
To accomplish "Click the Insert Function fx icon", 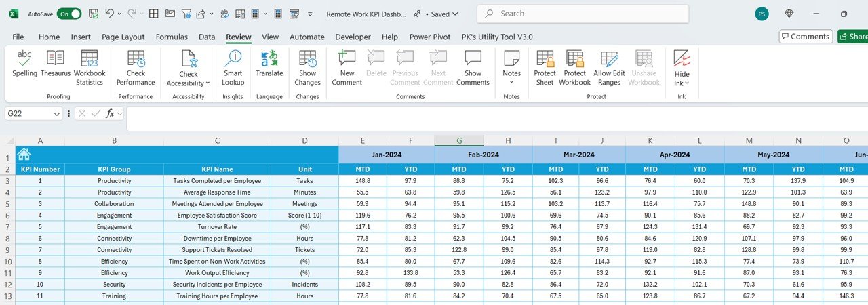I will [110, 114].
